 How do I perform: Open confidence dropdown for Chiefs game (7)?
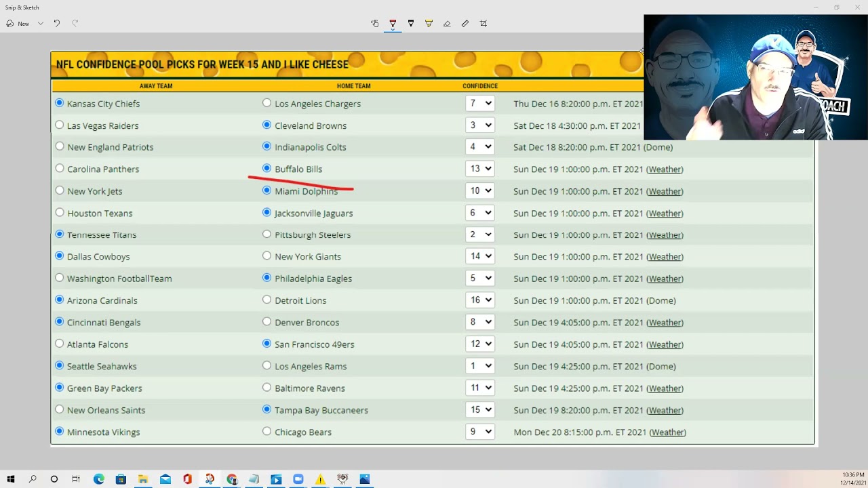coord(480,103)
